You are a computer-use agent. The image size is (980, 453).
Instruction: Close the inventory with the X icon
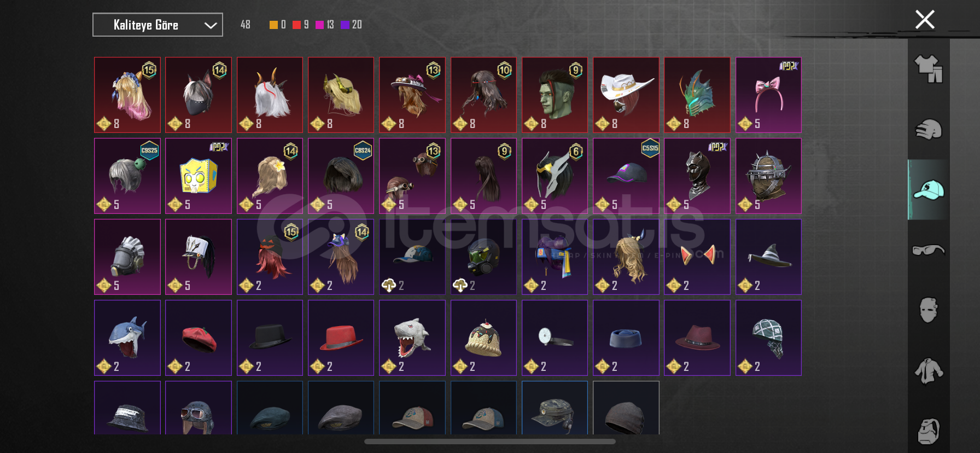(x=925, y=20)
